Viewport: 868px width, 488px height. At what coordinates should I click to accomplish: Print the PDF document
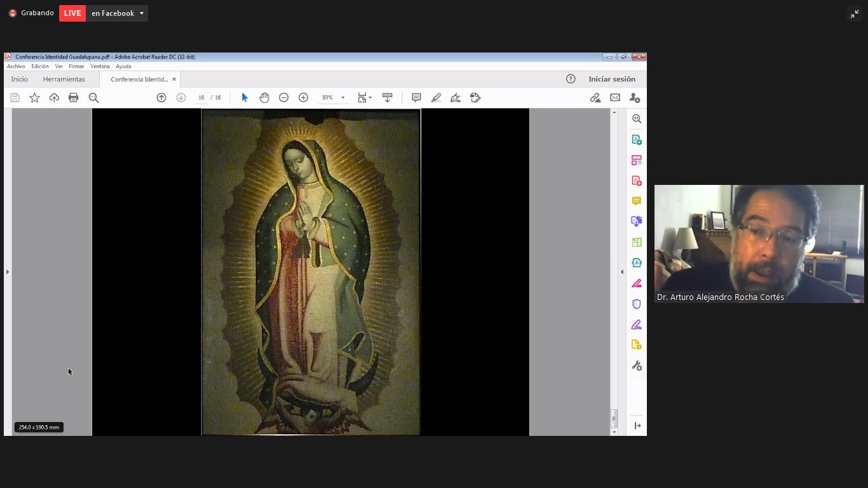(x=74, y=98)
